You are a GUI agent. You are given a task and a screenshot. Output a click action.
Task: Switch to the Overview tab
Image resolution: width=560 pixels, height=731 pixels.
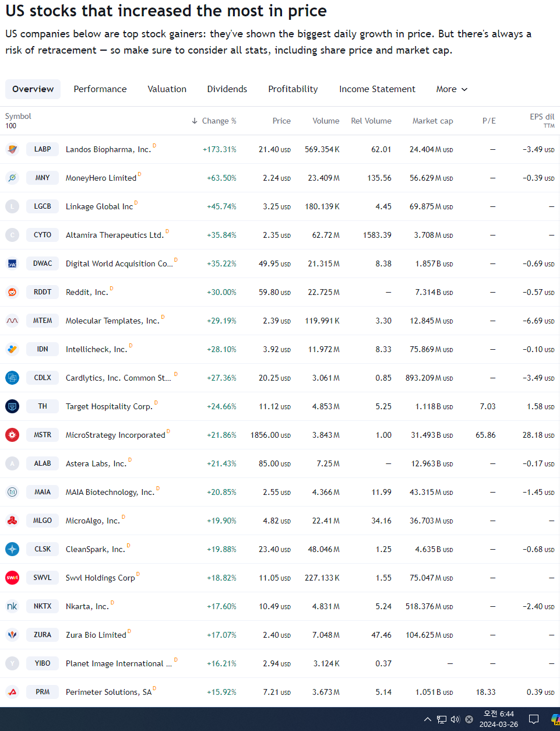point(33,89)
